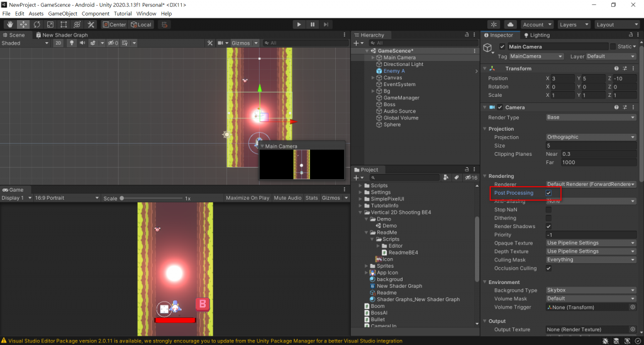Open the GameObject menu

pyautogui.click(x=62, y=14)
